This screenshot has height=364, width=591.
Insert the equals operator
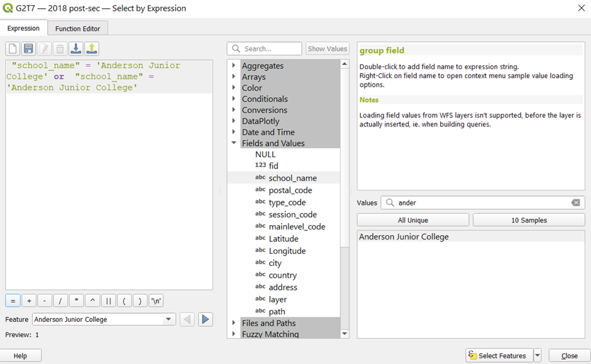tap(13, 301)
